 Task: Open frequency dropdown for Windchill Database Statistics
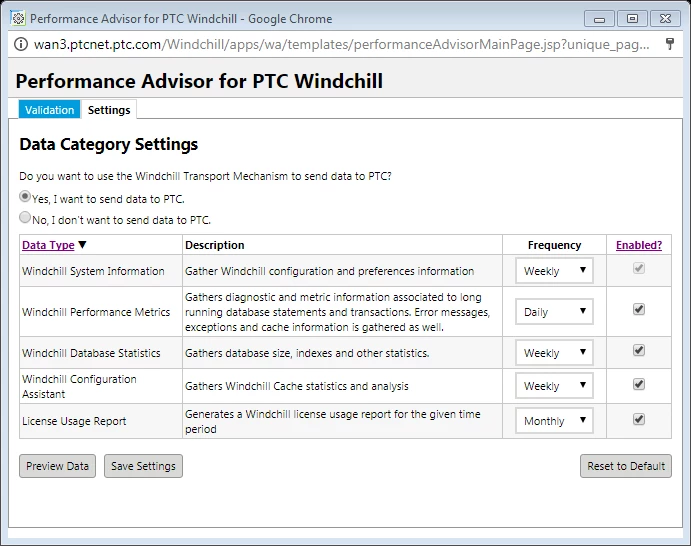[x=554, y=353]
